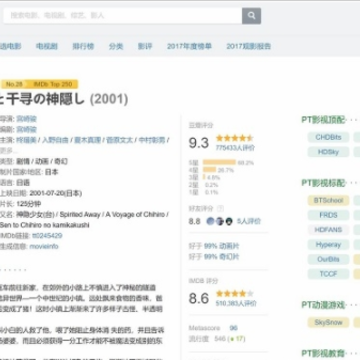Viewport: 360px width, 360px height.
Task: Click the No.28 ranking badge
Action: [15, 84]
